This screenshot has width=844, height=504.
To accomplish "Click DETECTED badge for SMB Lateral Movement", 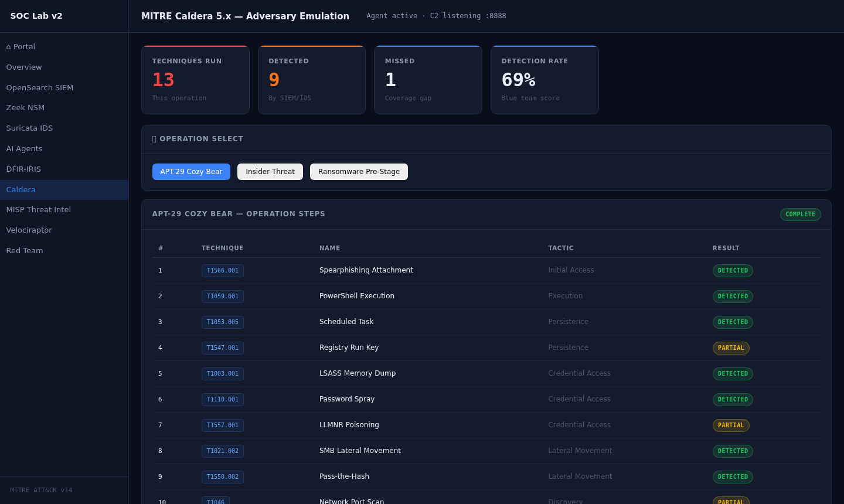I will [733, 451].
